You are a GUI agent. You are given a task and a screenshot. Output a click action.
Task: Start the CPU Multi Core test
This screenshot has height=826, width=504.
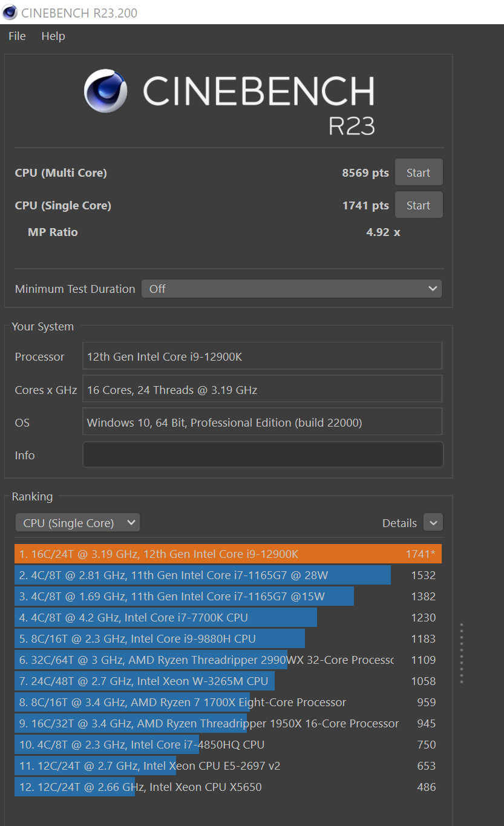point(419,172)
